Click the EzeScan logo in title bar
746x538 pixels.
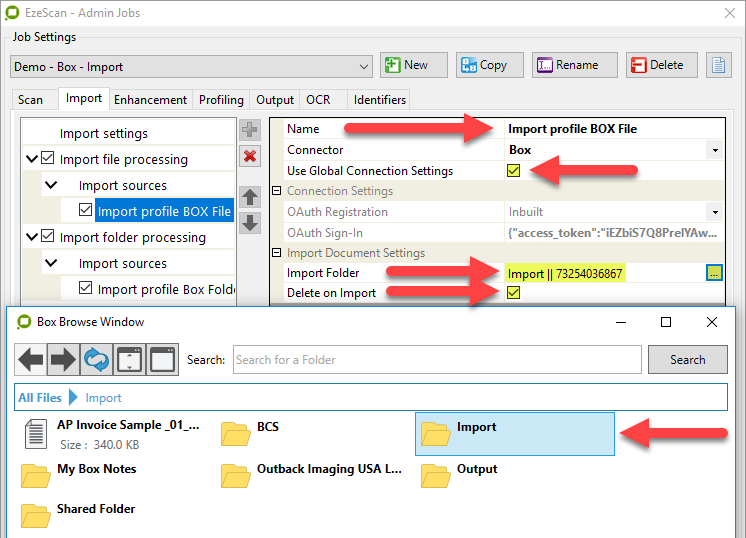(x=12, y=13)
